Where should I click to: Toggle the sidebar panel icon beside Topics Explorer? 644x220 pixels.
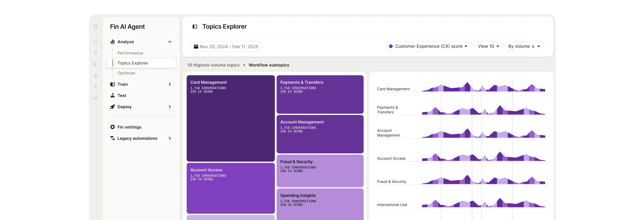coord(195,26)
